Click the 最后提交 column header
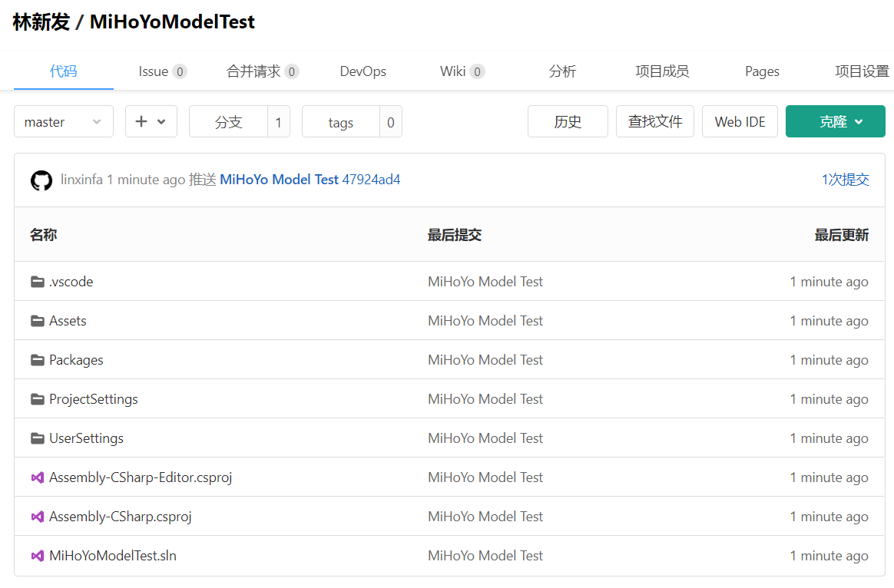894x588 pixels. [455, 235]
